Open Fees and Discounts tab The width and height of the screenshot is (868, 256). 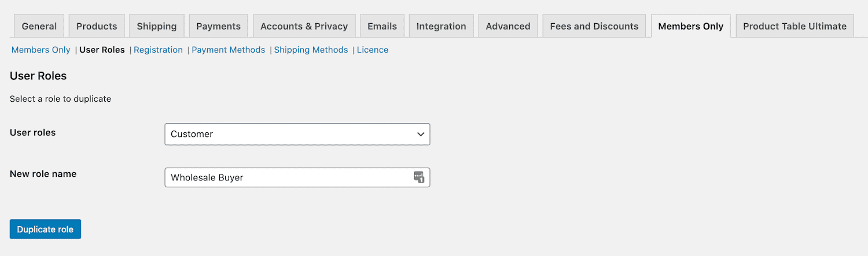pos(594,26)
